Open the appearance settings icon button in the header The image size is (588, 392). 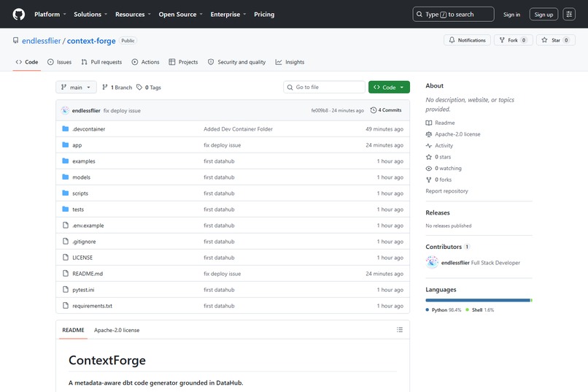[569, 15]
